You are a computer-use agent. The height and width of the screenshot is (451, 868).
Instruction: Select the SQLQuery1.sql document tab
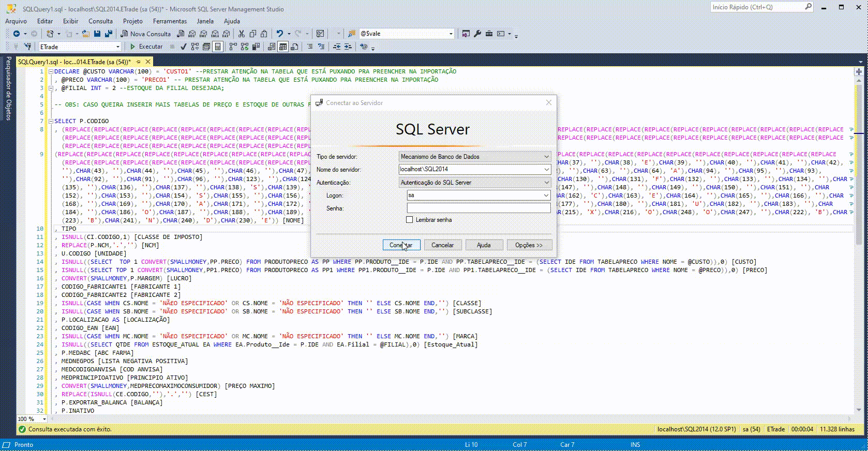tap(74, 62)
